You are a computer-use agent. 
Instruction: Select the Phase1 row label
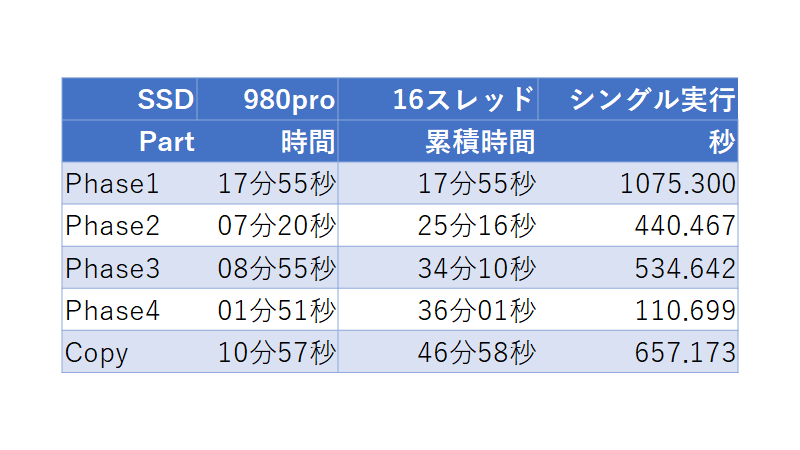(130, 183)
